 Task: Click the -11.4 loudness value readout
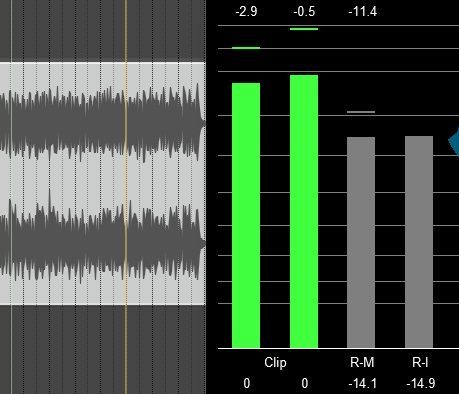(x=363, y=12)
